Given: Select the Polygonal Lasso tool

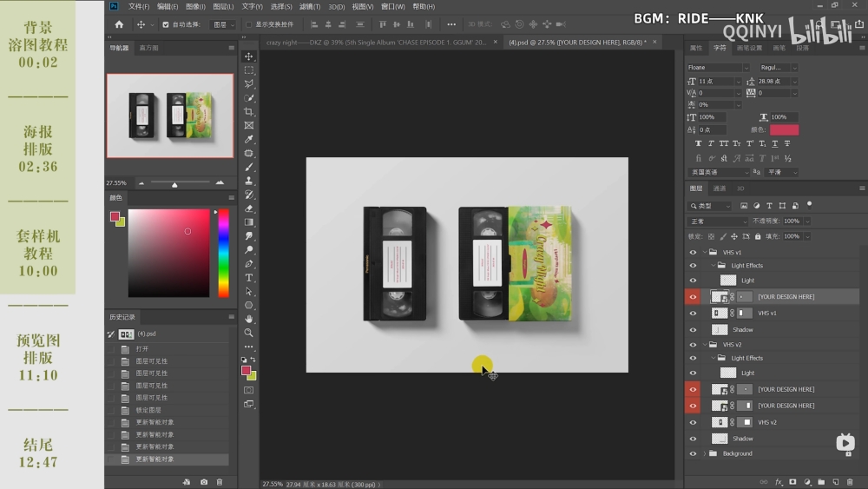Looking at the screenshot, I should tap(249, 84).
